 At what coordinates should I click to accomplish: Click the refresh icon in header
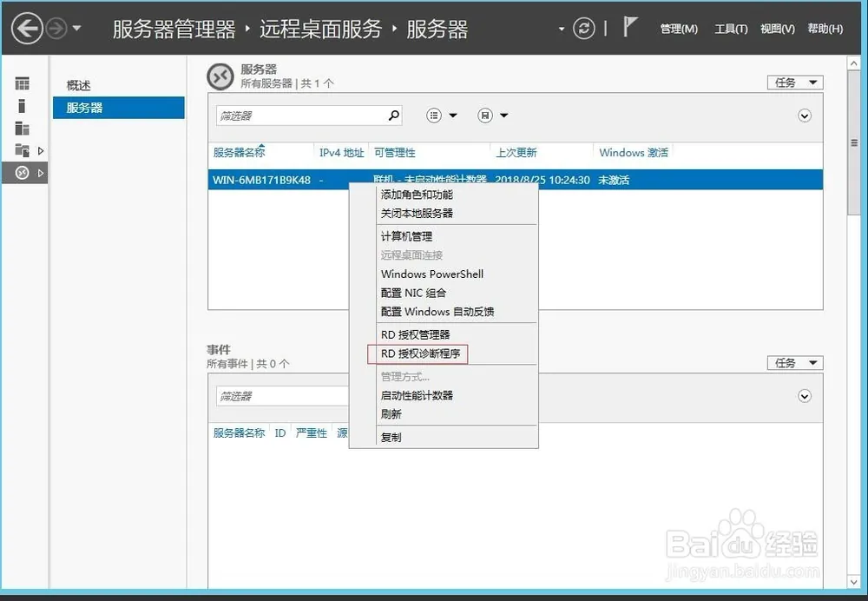pos(585,29)
